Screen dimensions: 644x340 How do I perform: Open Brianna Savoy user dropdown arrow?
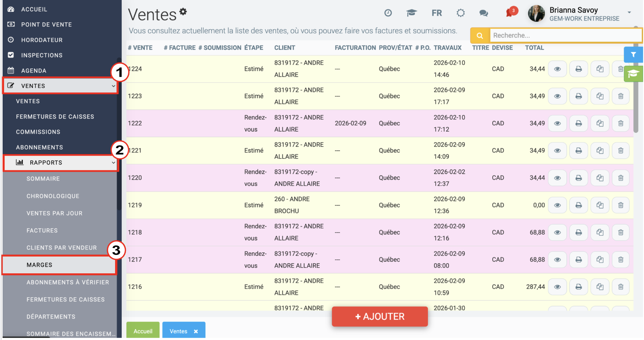(629, 13)
